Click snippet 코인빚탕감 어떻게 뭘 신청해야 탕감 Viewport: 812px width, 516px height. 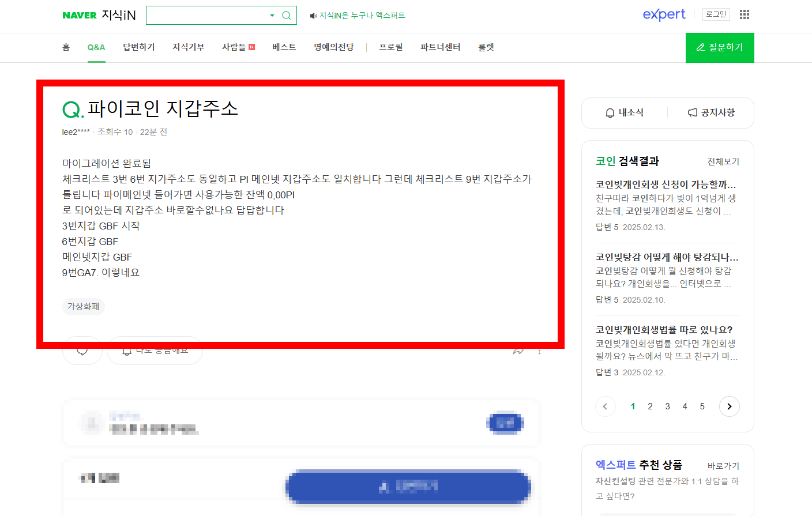664,277
